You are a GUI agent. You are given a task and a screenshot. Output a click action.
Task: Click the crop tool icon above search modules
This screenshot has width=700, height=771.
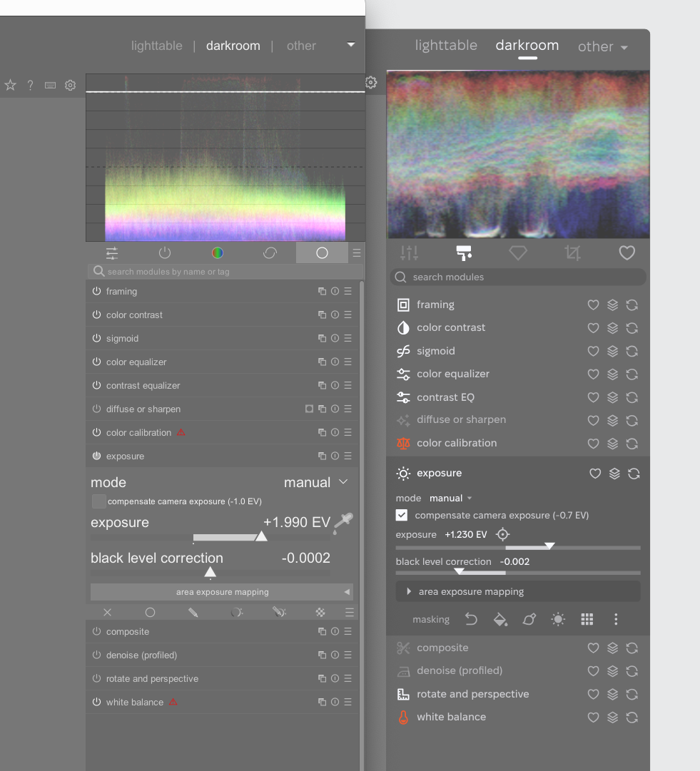pos(572,252)
